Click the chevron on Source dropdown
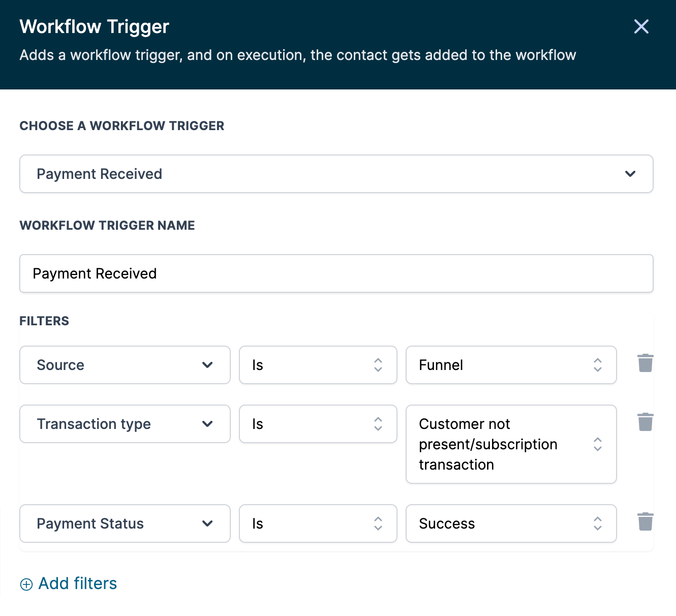Image resolution: width=676 pixels, height=616 pixels. pos(207,365)
